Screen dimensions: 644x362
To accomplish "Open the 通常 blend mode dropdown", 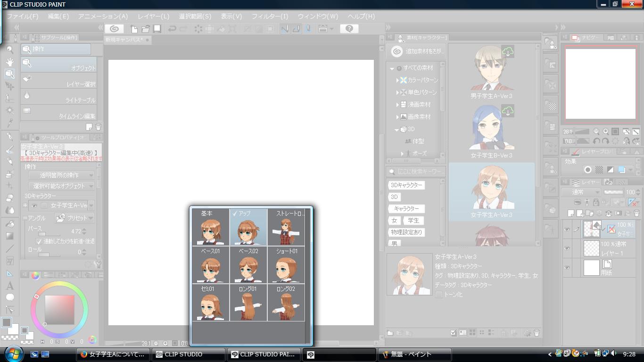I will point(581,192).
